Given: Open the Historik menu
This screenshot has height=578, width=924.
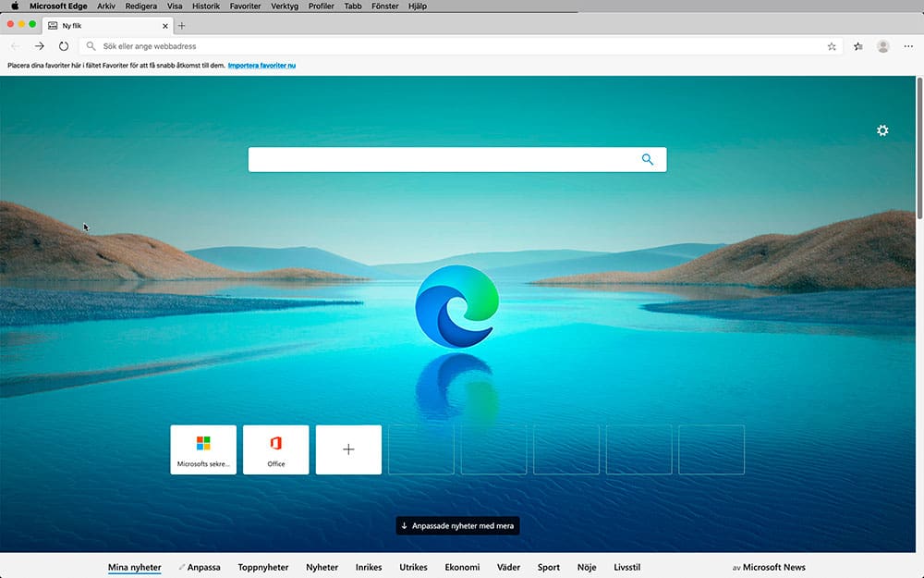Looking at the screenshot, I should point(206,6).
